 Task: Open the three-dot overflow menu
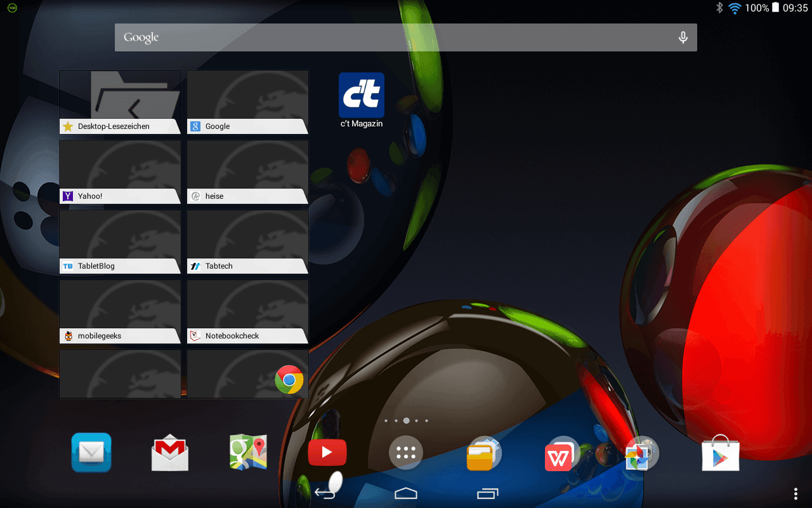point(796,493)
